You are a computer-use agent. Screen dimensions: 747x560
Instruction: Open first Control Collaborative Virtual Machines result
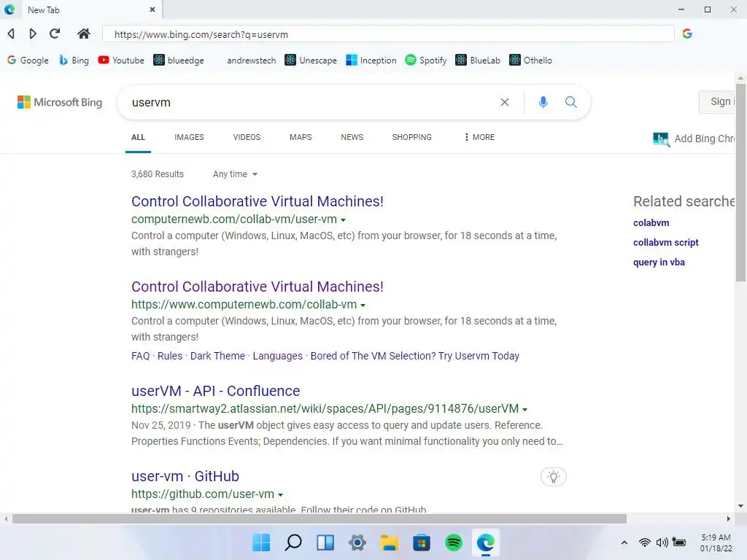pos(258,201)
